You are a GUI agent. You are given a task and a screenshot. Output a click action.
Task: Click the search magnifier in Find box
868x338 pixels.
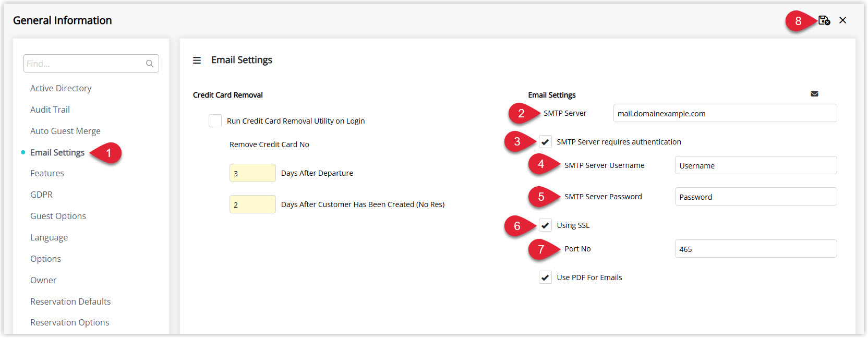coord(150,64)
